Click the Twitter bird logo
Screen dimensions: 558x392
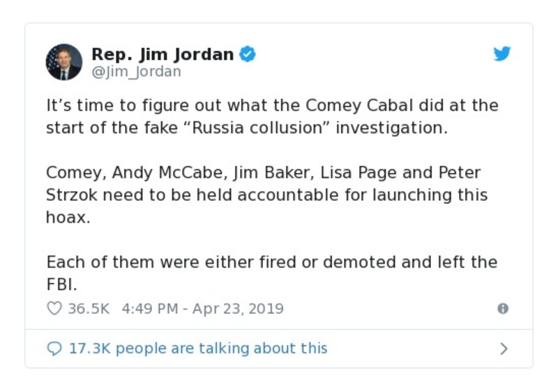click(502, 54)
